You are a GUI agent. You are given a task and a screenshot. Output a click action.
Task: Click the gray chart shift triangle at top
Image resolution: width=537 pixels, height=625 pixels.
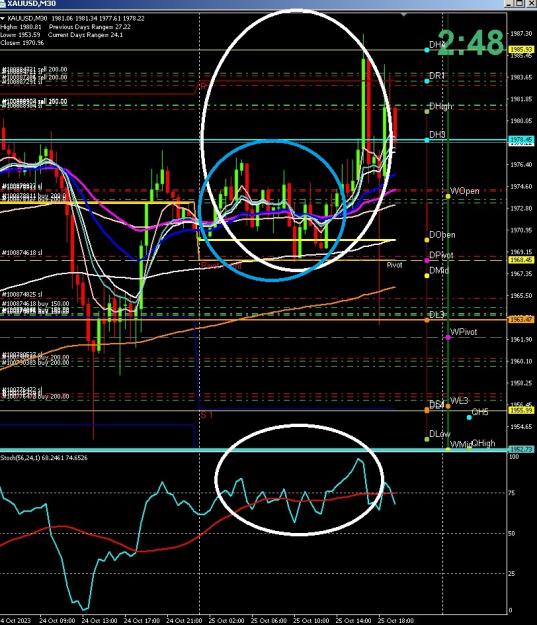(404, 14)
